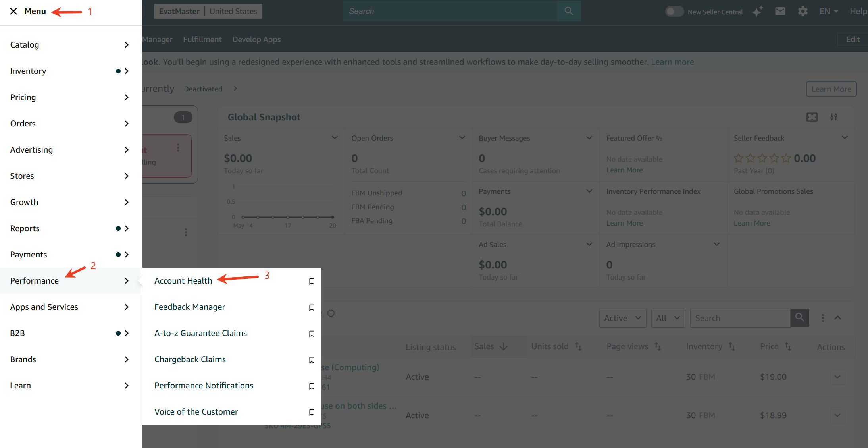Open the Orders menu
The width and height of the screenshot is (868, 448).
[71, 124]
